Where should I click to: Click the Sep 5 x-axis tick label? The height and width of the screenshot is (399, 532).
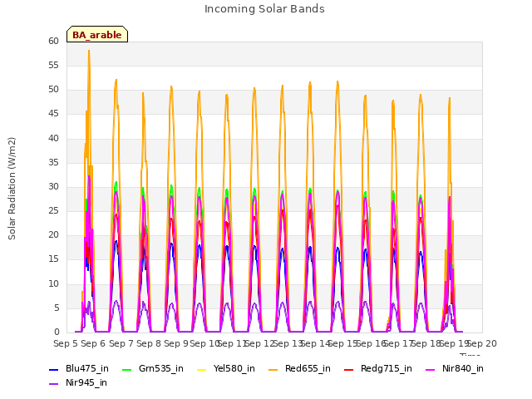tap(66, 343)
